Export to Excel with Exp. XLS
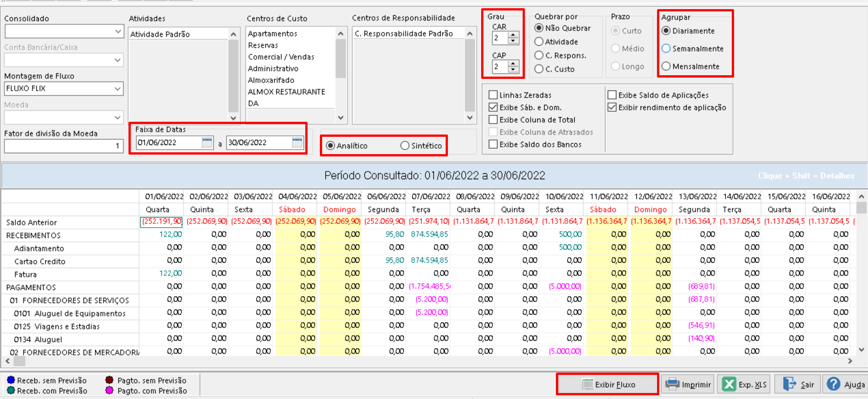This screenshot has width=868, height=399. coord(745,384)
